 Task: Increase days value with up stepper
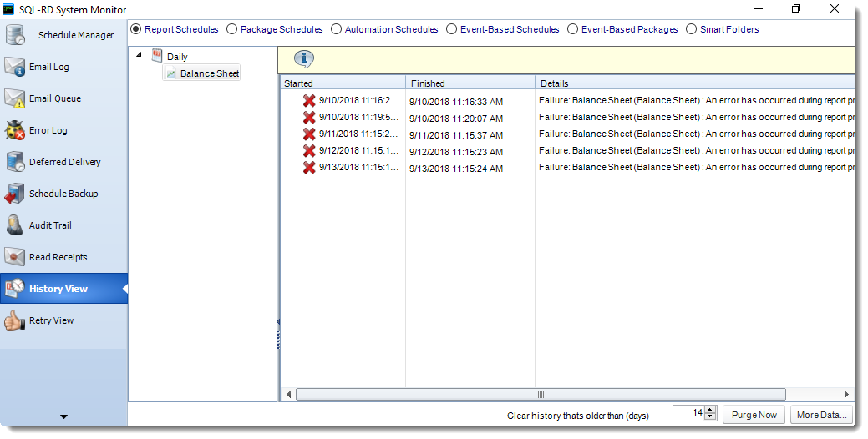[710, 410]
